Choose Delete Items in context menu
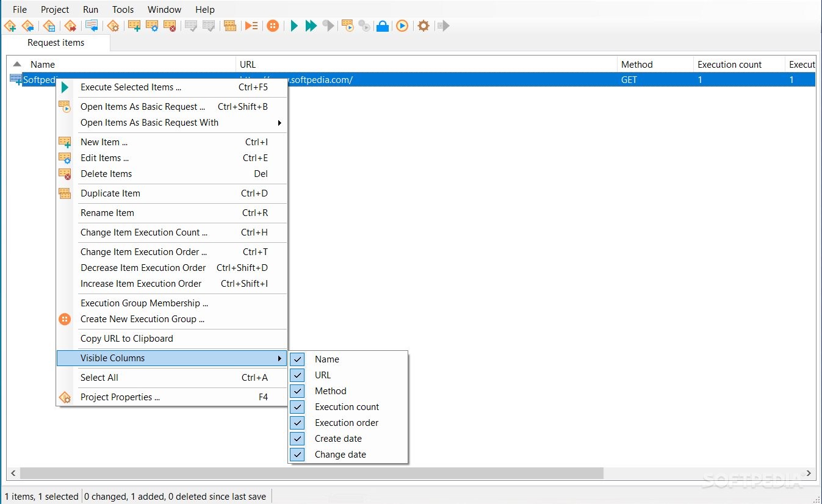This screenshot has height=504, width=822. [171, 174]
